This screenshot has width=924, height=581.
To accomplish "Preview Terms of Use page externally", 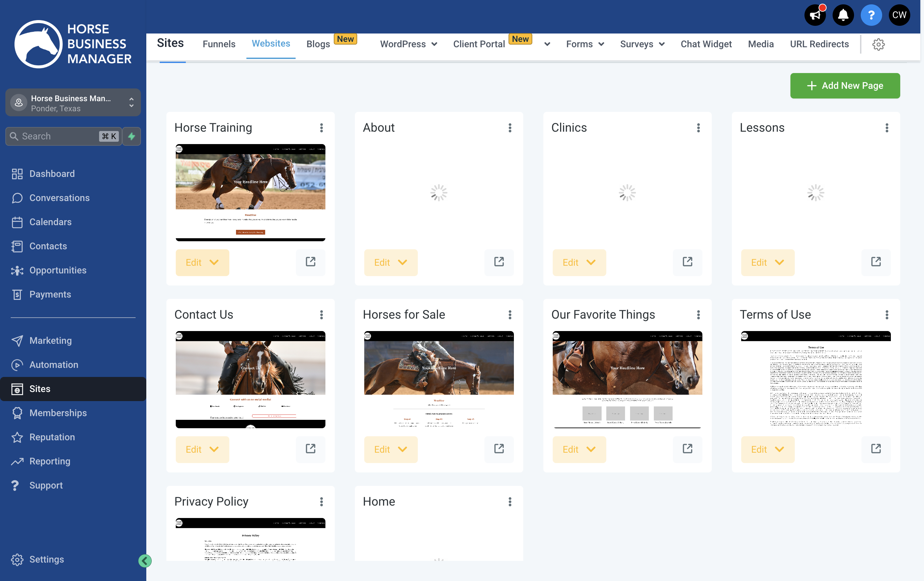I will coord(876,449).
